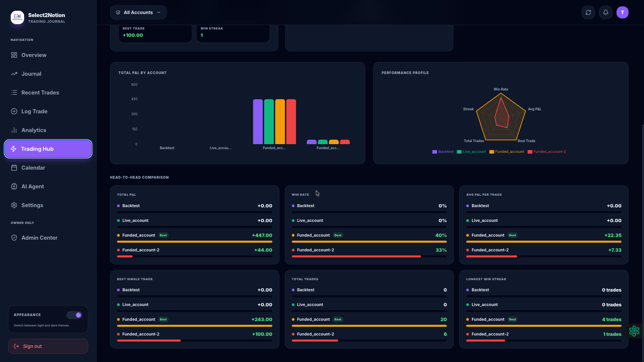
Task: Click the purple bar above Funded_acc... group
Action: coord(258,122)
